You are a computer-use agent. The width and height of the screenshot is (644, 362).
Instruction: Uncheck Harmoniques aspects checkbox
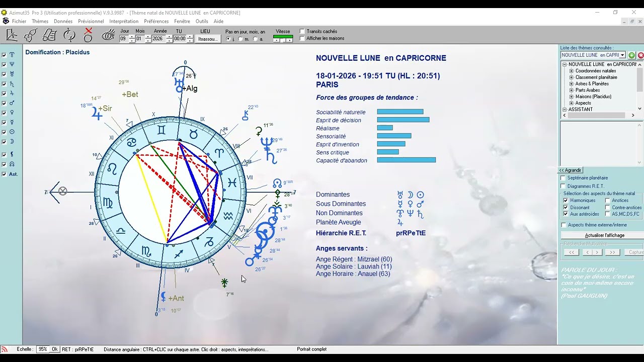point(566,200)
